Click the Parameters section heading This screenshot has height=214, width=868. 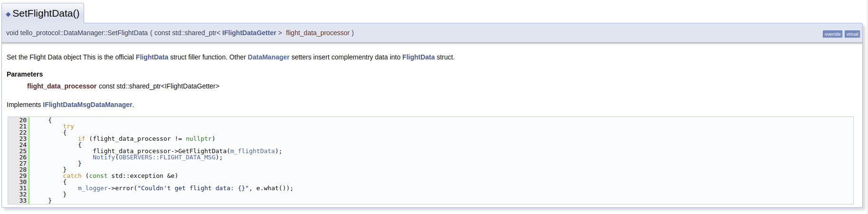[x=25, y=74]
